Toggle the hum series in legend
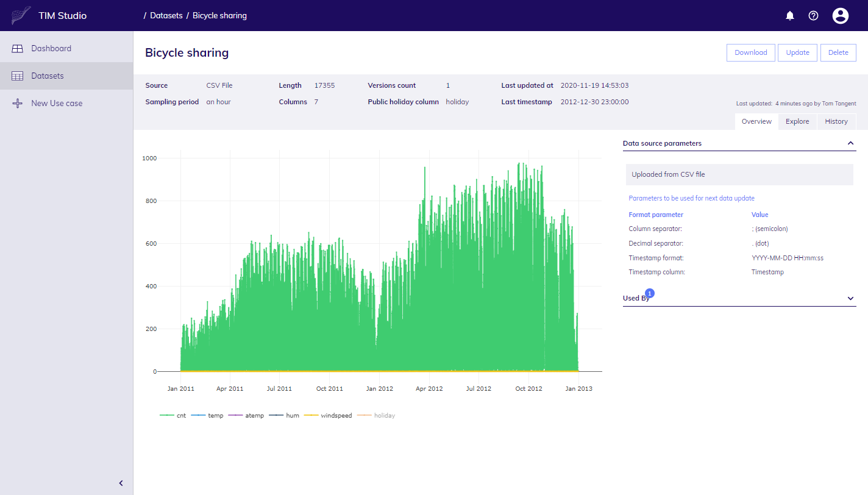The image size is (868, 495). click(284, 415)
